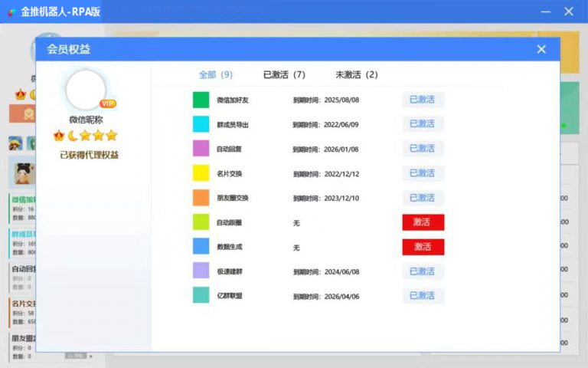The width and height of the screenshot is (588, 368).
Task: Click 已激活 button for 群成员导出
Action: 423,124
